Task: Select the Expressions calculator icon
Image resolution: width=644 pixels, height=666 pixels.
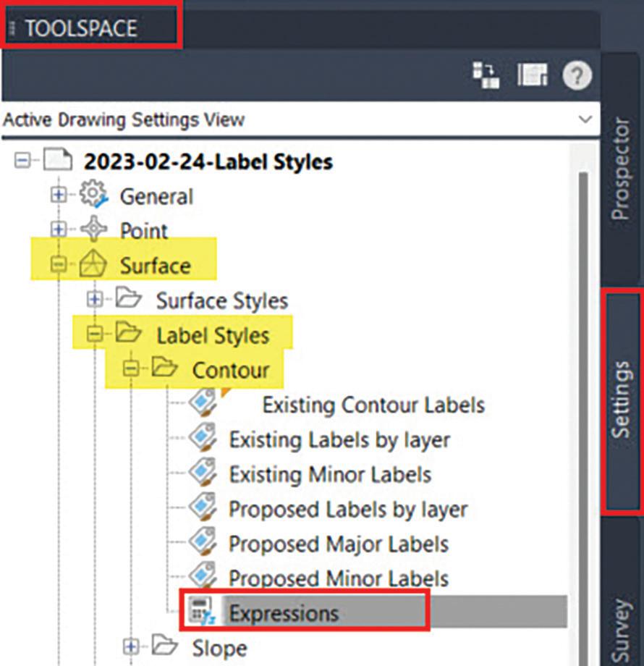Action: (202, 612)
